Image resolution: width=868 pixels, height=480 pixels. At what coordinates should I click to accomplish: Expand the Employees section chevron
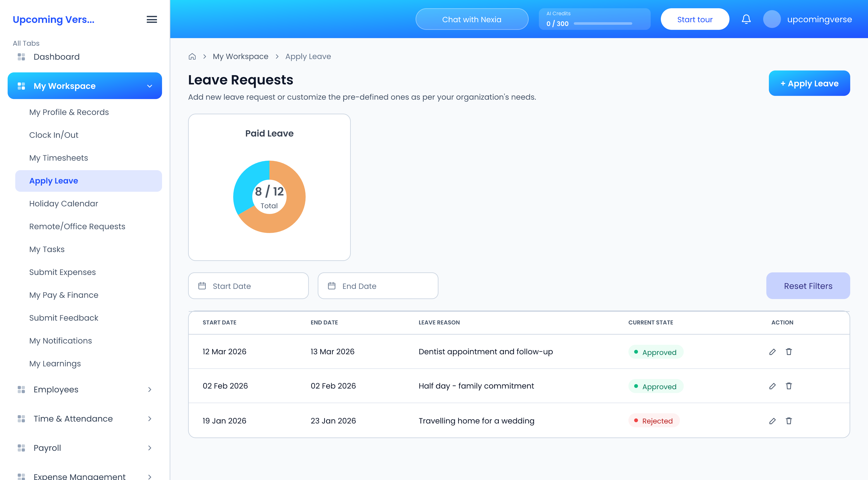[150, 390]
